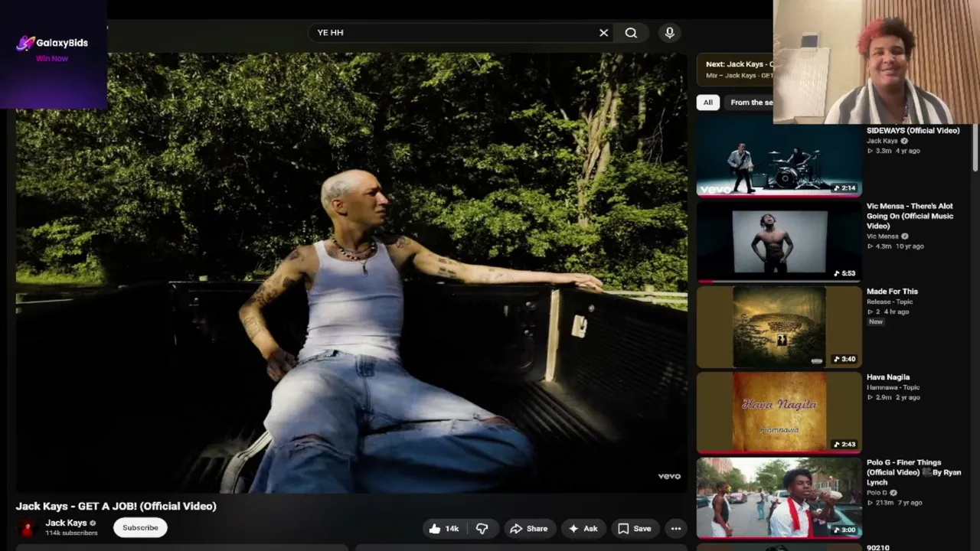Screen dimensions: 980x551
Task: Start voice search with the microphone icon
Action: (670, 33)
